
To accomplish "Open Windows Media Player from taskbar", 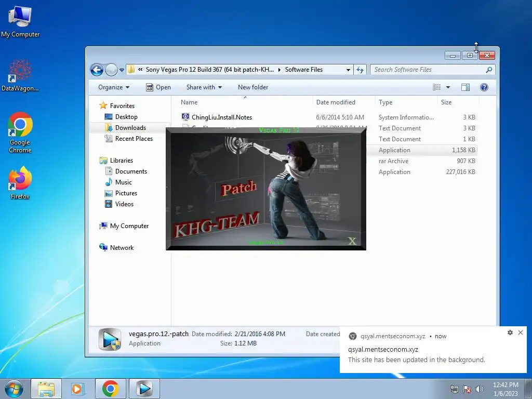I will point(77,389).
